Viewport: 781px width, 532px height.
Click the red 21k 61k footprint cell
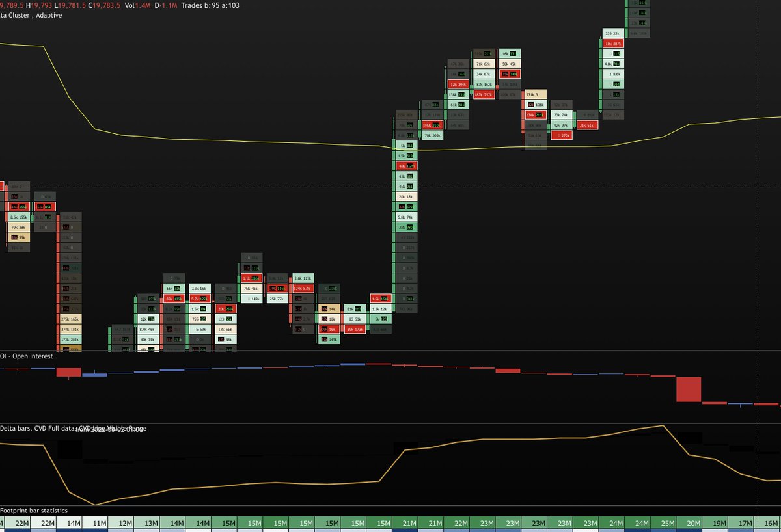coord(586,125)
